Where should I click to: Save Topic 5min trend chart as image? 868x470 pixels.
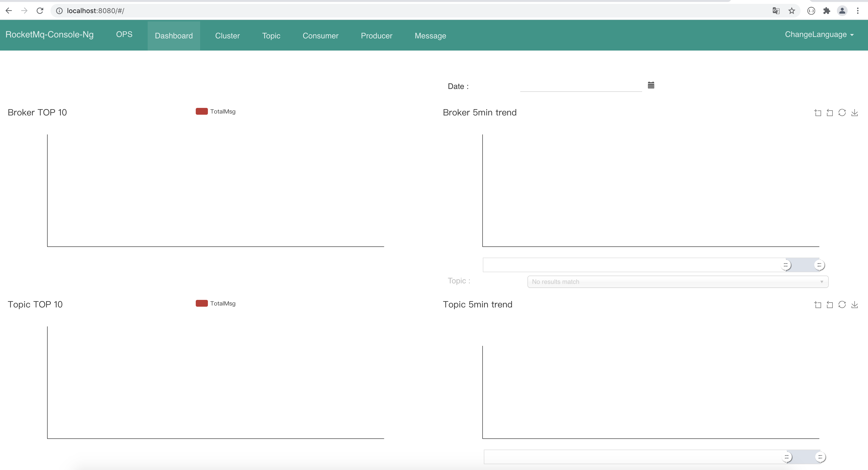[854, 305]
